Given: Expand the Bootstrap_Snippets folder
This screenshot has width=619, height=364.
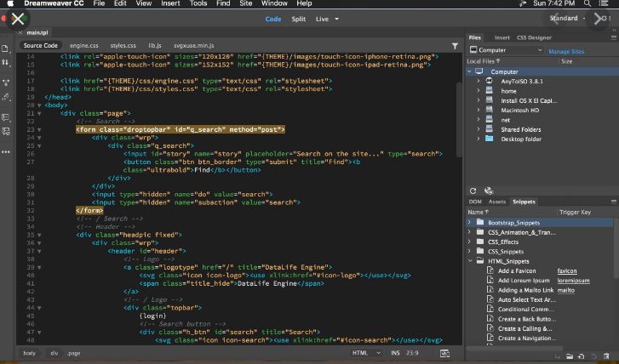Looking at the screenshot, I should point(469,223).
